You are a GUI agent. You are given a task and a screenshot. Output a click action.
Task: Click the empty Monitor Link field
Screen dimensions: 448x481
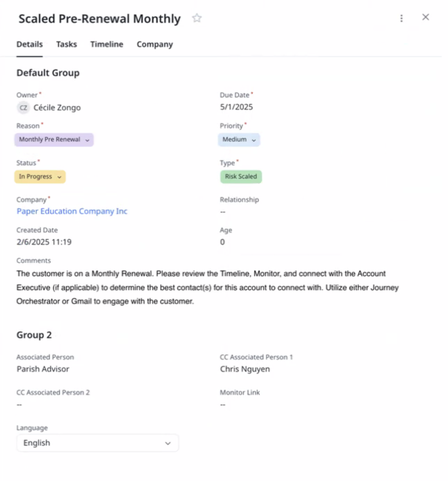click(x=223, y=405)
